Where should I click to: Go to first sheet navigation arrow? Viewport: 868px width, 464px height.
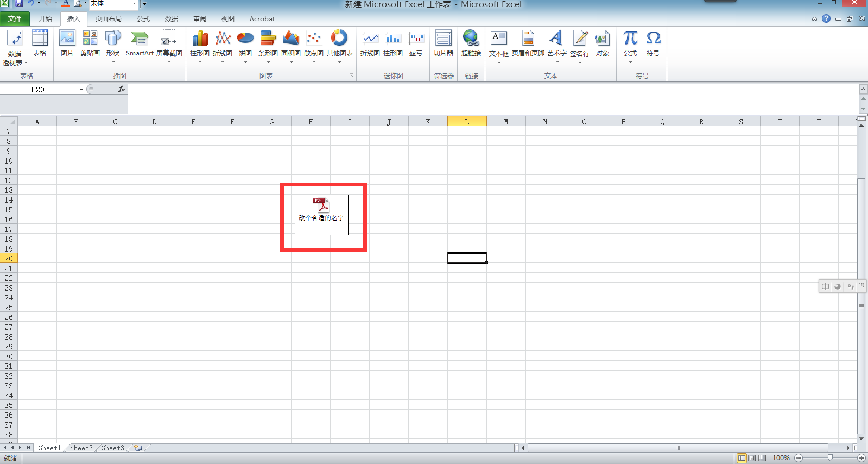[x=5, y=448]
